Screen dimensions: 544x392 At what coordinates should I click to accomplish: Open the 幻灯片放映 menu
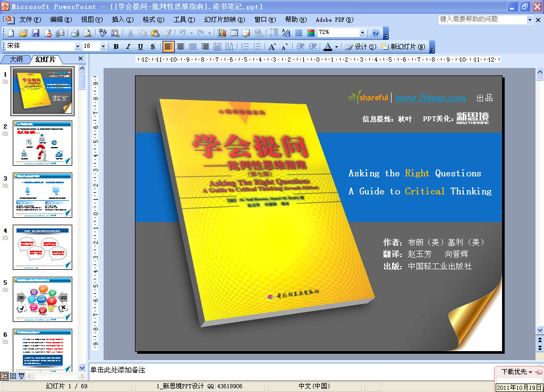coord(225,20)
